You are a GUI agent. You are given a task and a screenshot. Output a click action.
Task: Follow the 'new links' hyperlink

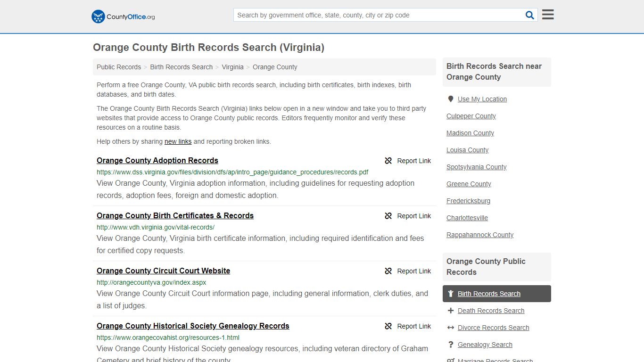178,141
